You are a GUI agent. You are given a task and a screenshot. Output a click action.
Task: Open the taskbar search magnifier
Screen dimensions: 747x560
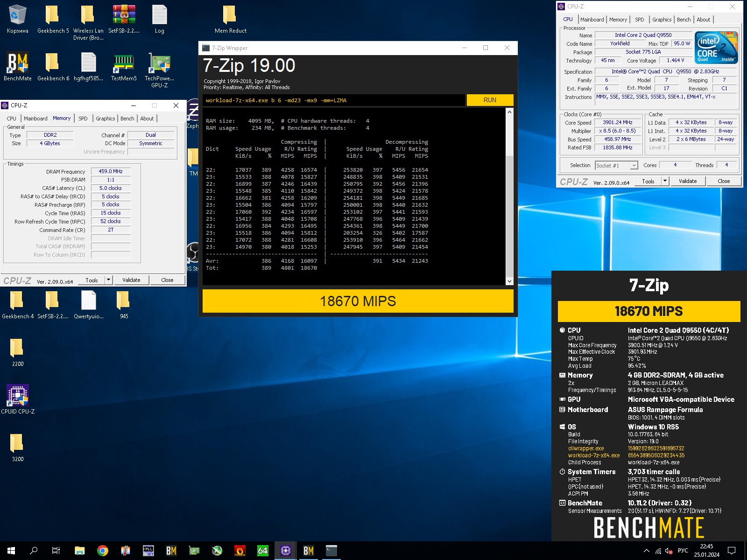(34, 551)
